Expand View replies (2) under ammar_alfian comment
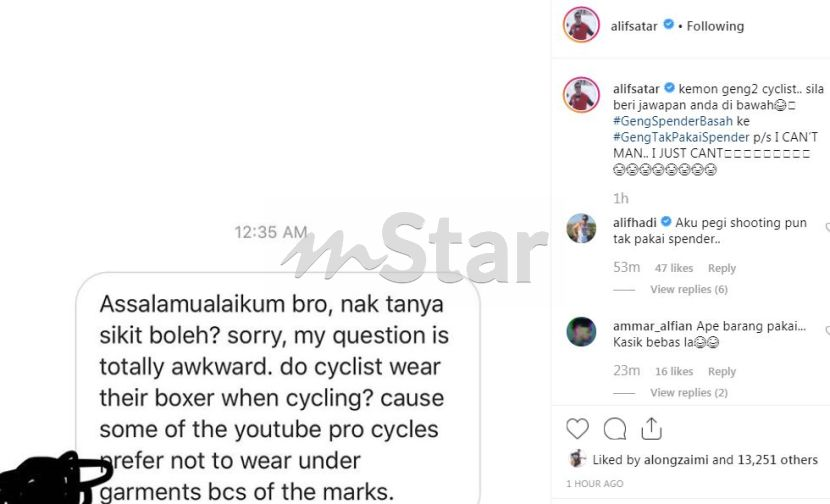Screen dimensions: 830x504 [x=689, y=392]
